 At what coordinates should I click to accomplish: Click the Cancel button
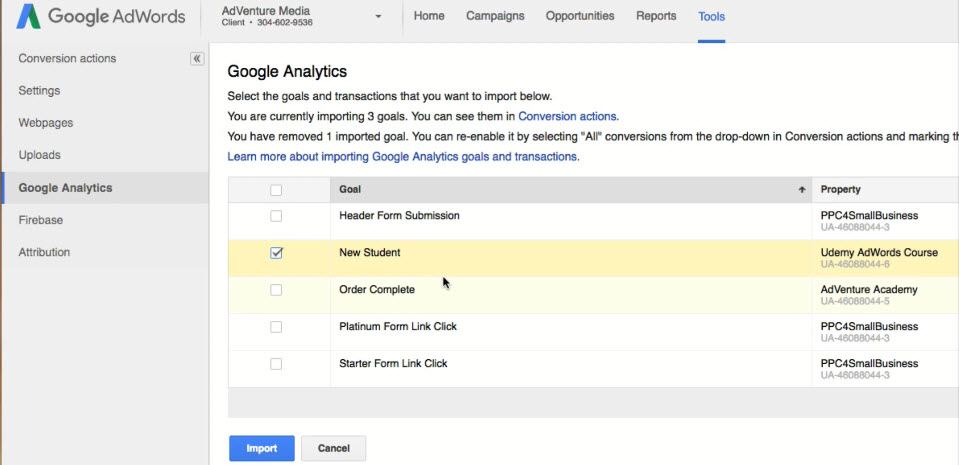tap(333, 448)
